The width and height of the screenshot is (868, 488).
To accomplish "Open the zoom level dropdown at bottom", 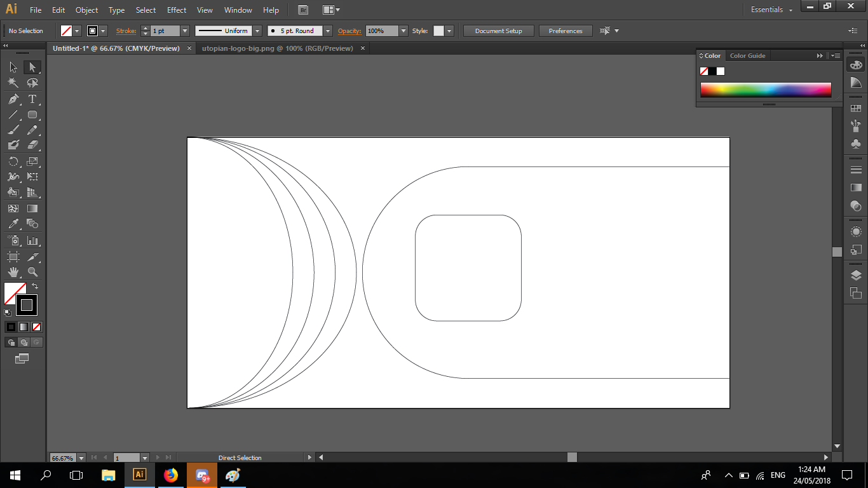I will click(81, 457).
